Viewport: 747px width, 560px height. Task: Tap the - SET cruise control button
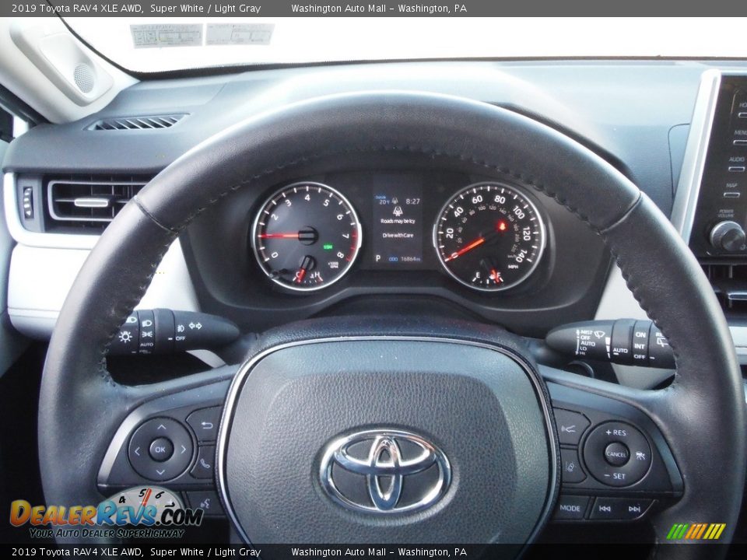[615, 476]
